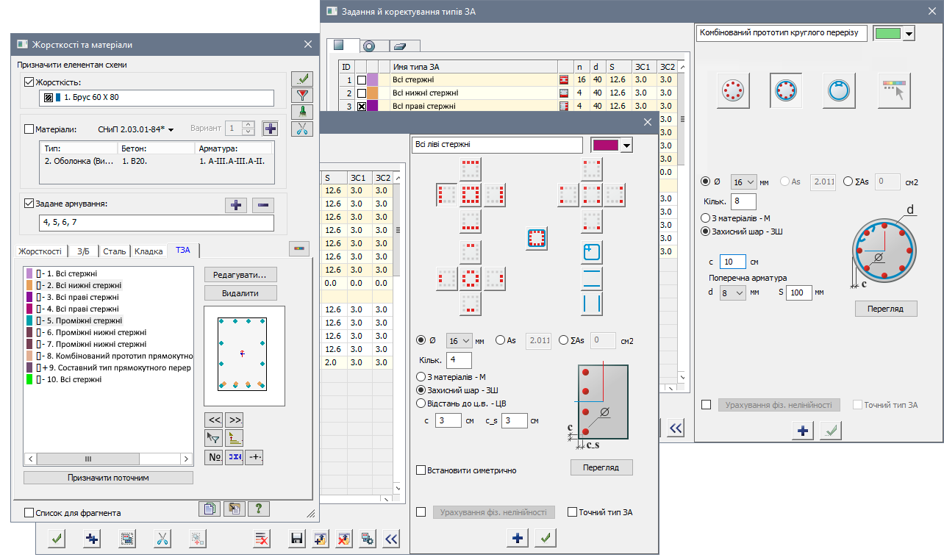The image size is (944, 560).
Task: Click the red-cross delete rows icon in bottom toolbar
Action: [261, 539]
